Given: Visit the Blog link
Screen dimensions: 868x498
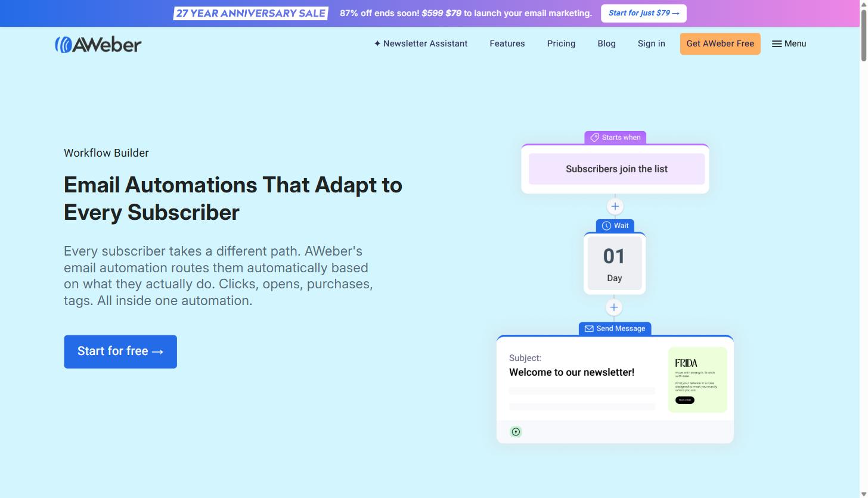Looking at the screenshot, I should 606,43.
